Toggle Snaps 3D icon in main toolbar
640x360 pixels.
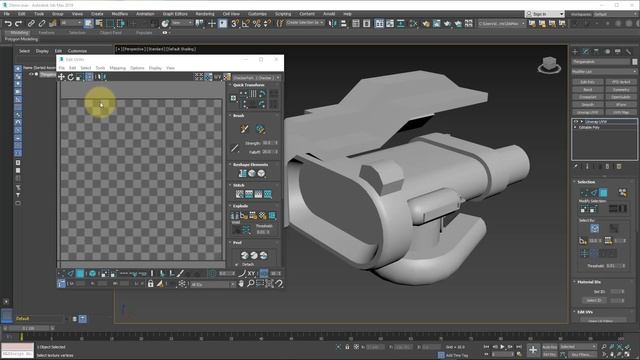pos(235,24)
